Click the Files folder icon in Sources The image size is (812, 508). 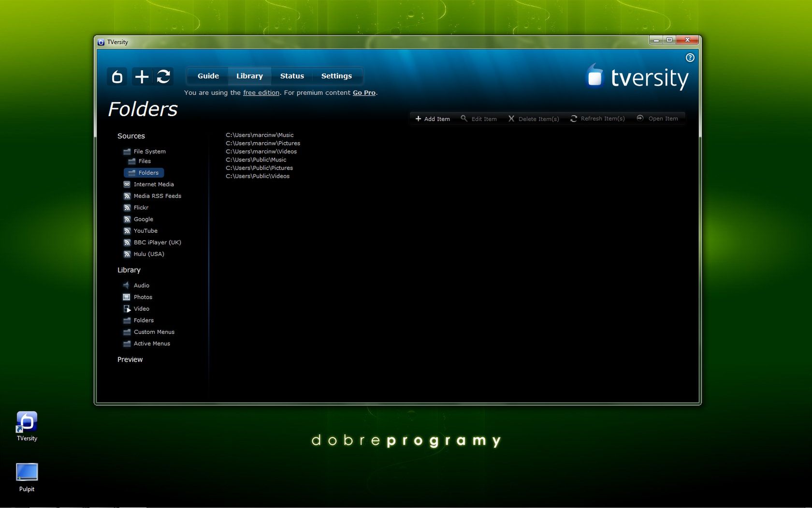[131, 161]
